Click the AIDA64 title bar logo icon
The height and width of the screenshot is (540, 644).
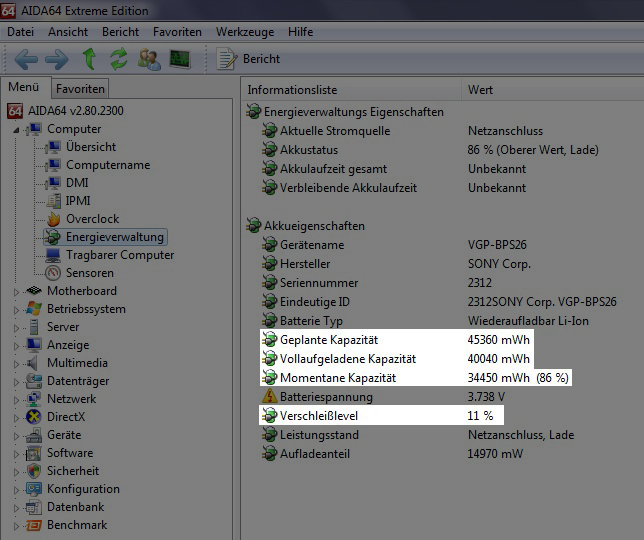point(8,10)
